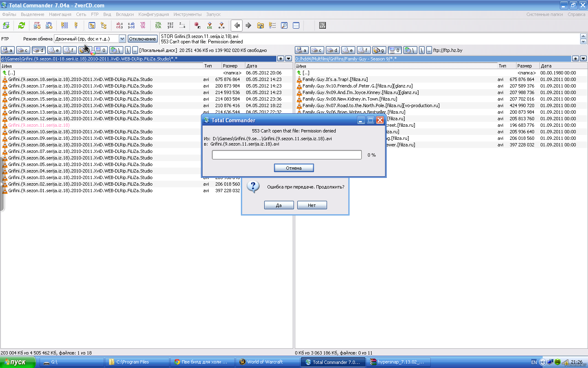Open right panel favorites star button
The width and height of the screenshot is (588, 368).
(x=575, y=59)
